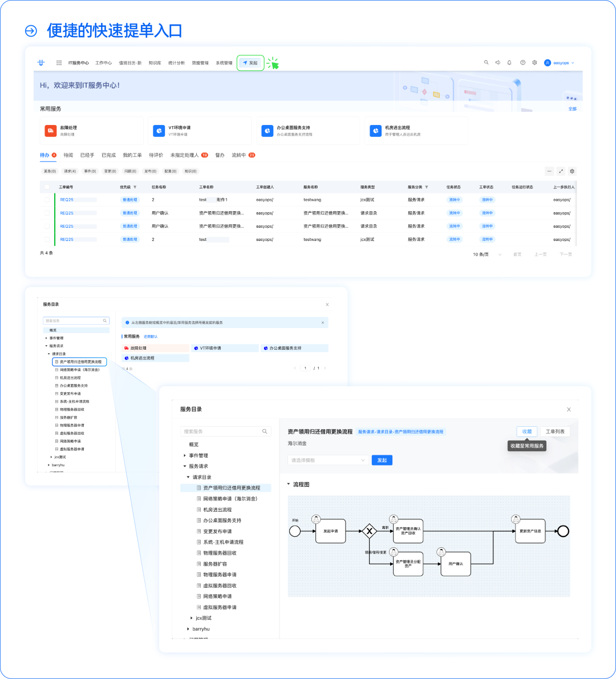Switch to the 待阅 tab
The height and width of the screenshot is (679, 616).
pyautogui.click(x=68, y=155)
